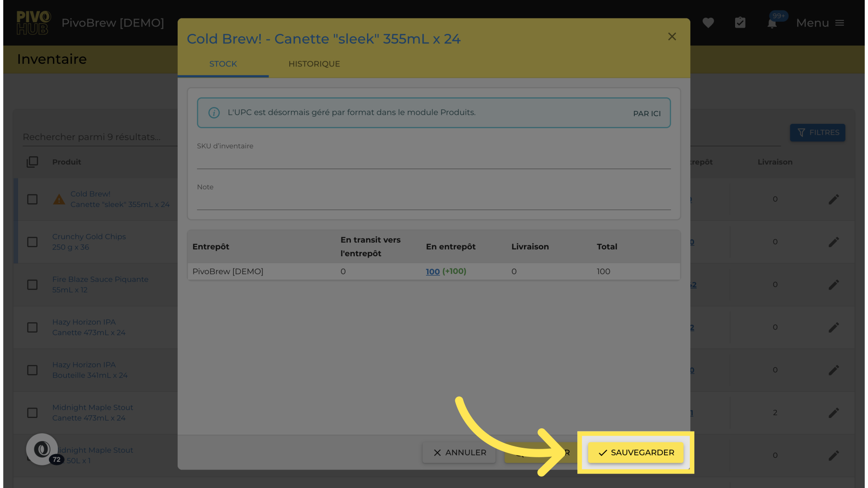Tick the Fire Blaze Sauce Piquante checkbox
The image size is (868, 488).
tap(32, 285)
